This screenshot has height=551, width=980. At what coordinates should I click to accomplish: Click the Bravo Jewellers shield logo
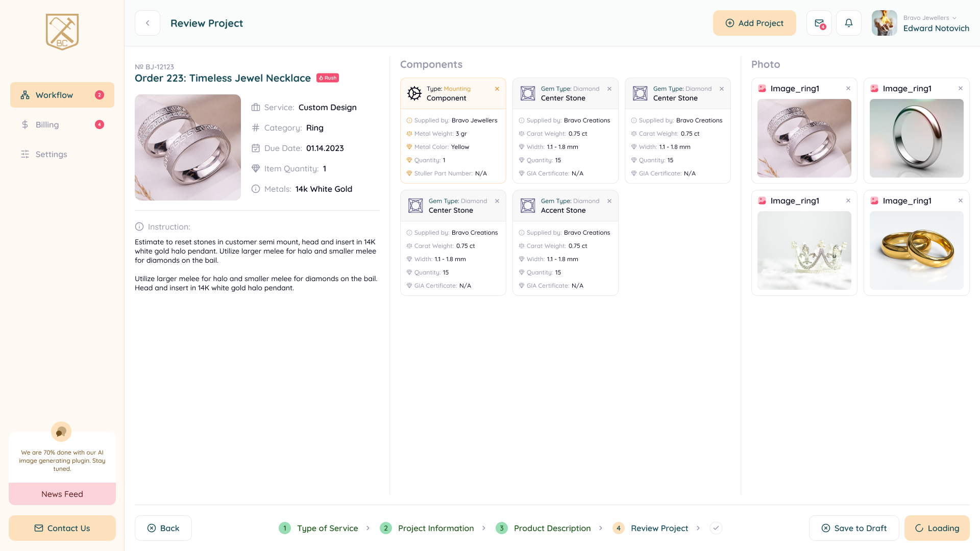pos(62,32)
